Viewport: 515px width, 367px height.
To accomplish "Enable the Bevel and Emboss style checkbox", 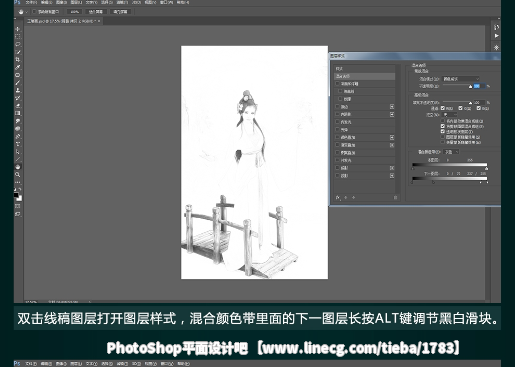I will tap(337, 84).
